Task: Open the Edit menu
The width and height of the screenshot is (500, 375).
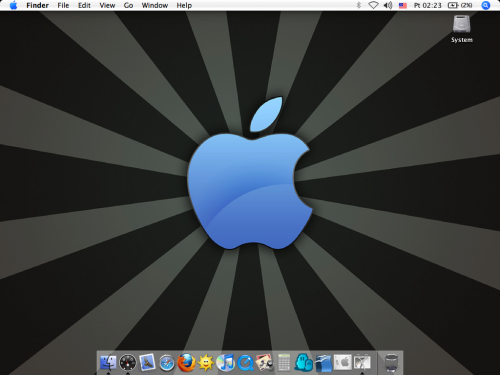Action: pos(84,5)
